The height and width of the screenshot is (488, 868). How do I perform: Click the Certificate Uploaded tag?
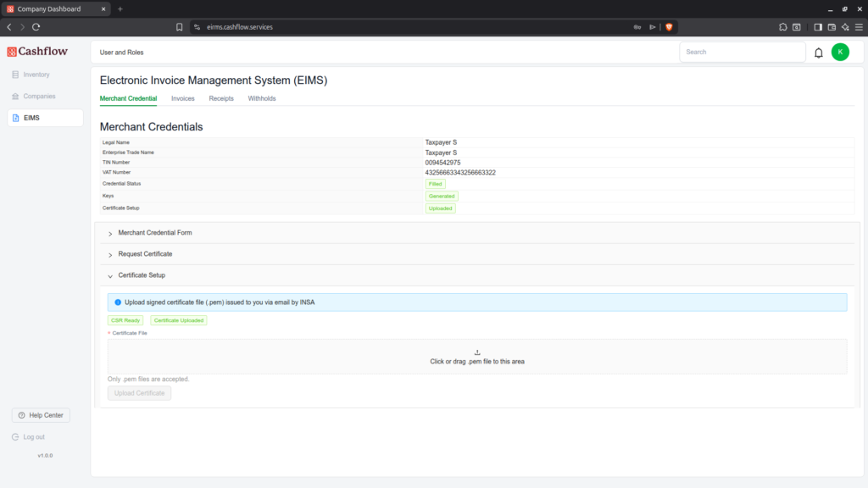point(179,320)
